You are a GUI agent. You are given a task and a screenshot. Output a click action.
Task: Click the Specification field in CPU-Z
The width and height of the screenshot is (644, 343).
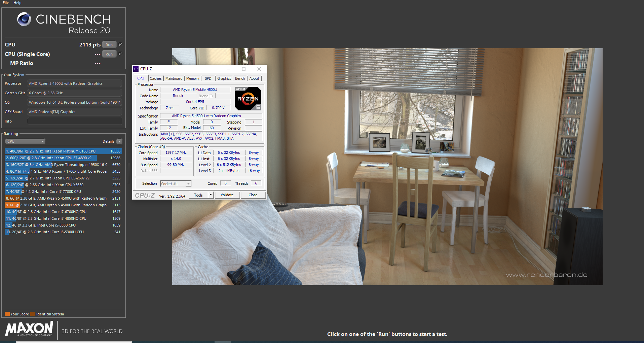click(x=211, y=116)
